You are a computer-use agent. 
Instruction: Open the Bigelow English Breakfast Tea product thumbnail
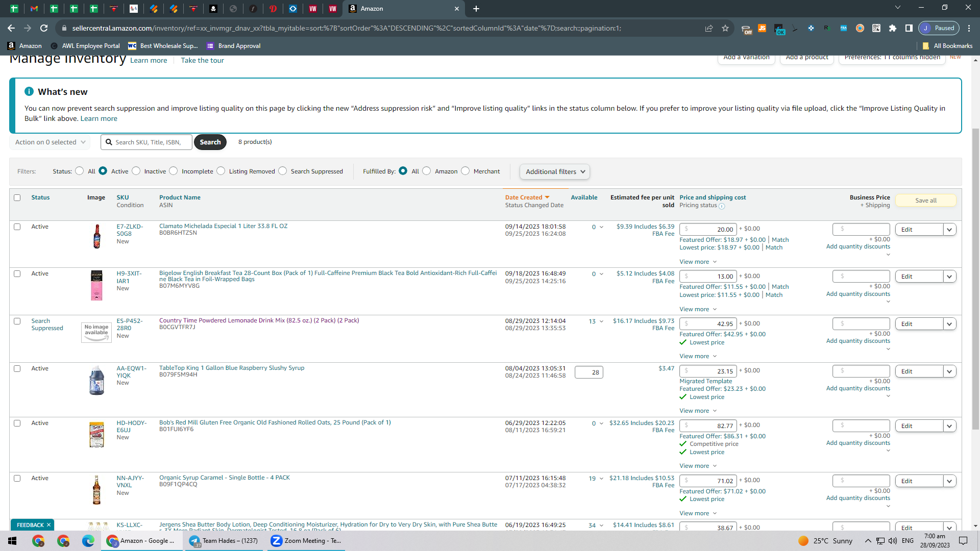tap(96, 285)
